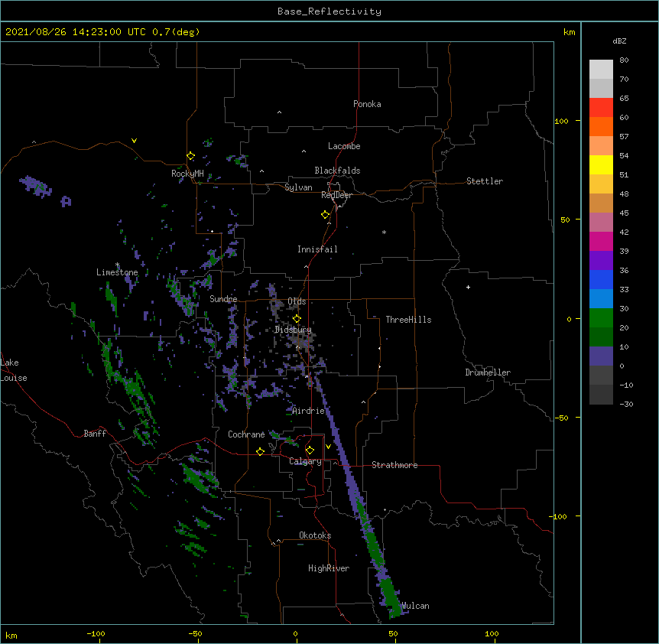659x644 pixels.
Task: Click the Base_Reflectivity title text
Action: tap(329, 11)
